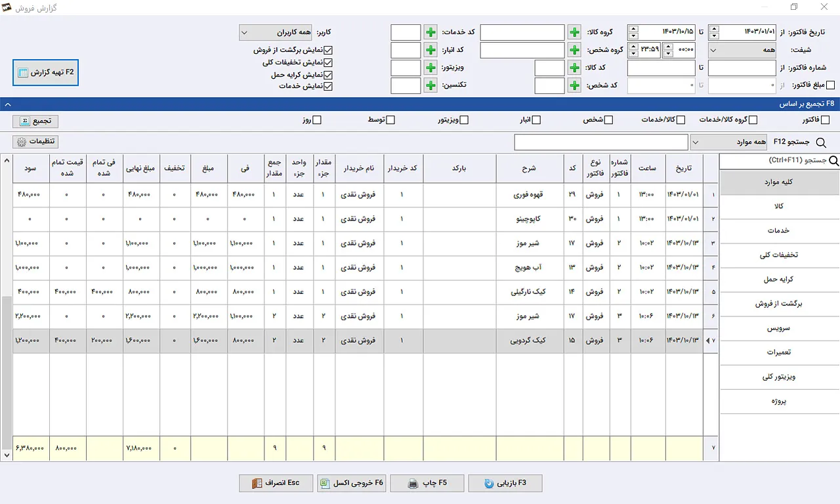Check the شخص grouping checkbox
The image size is (840, 504).
(x=609, y=120)
